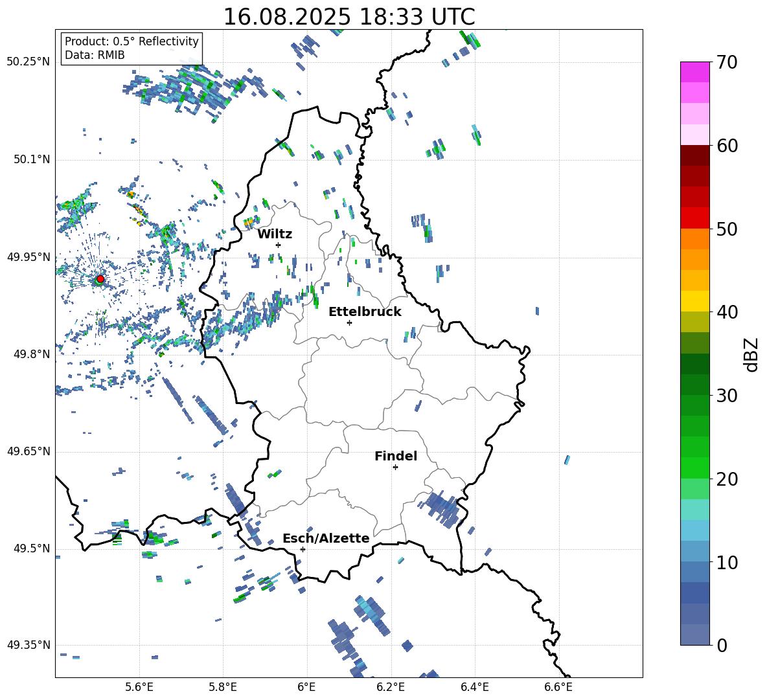767x700 pixels.
Task: Click the 6°E longitude label
Action: pyautogui.click(x=306, y=687)
